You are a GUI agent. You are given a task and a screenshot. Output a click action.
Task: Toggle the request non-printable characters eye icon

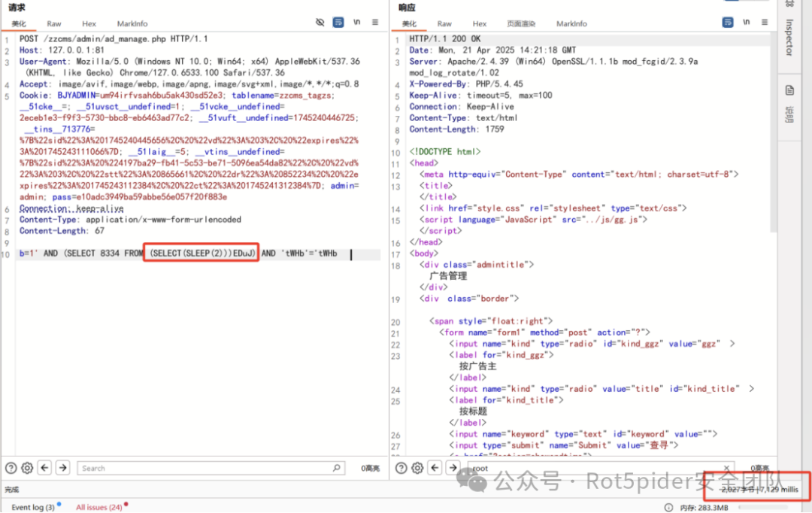(x=320, y=23)
